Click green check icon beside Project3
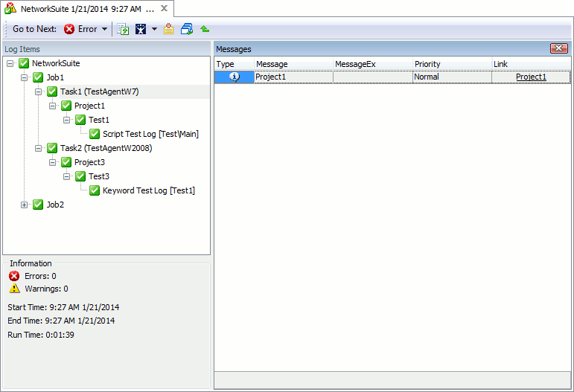Image resolution: width=574 pixels, height=392 pixels. 66,162
